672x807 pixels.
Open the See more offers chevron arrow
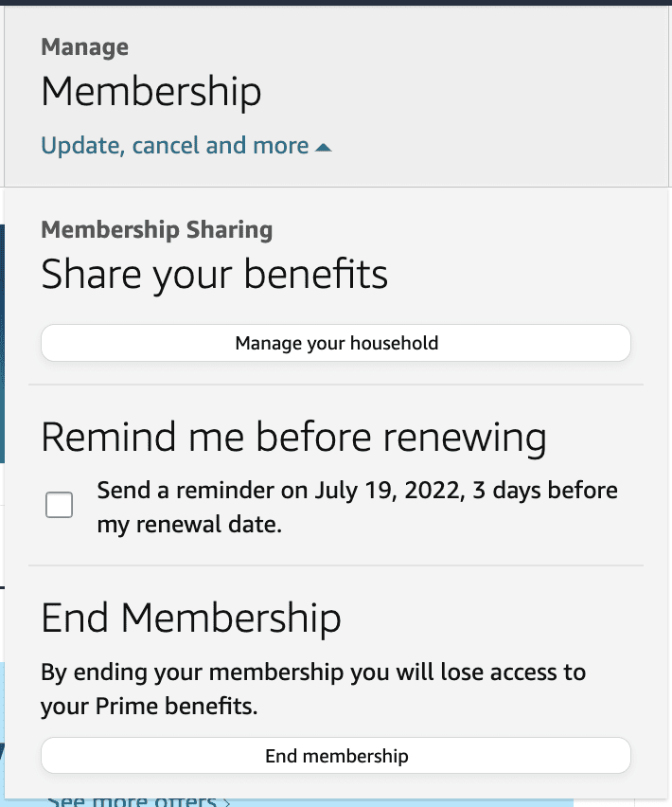pos(227,800)
